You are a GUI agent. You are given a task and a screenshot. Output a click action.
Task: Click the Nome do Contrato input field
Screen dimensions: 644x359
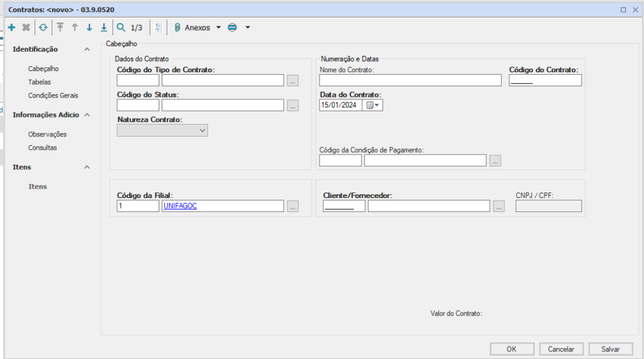tap(410, 80)
